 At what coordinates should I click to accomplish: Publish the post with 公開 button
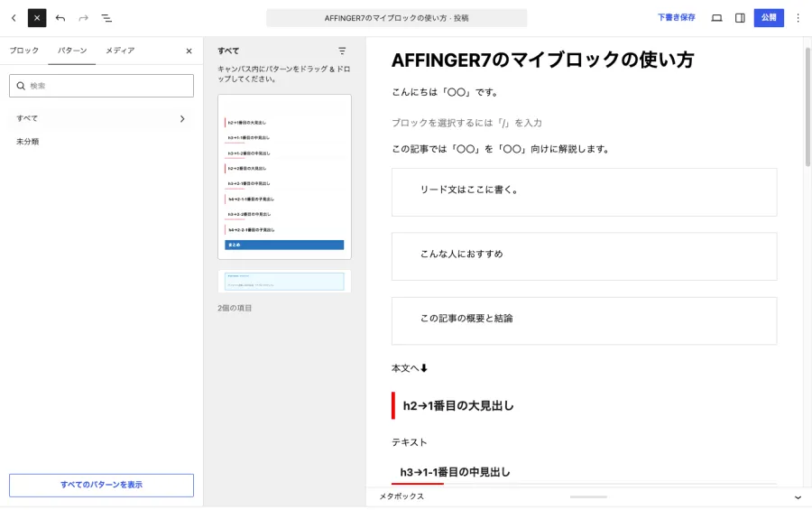pos(769,18)
